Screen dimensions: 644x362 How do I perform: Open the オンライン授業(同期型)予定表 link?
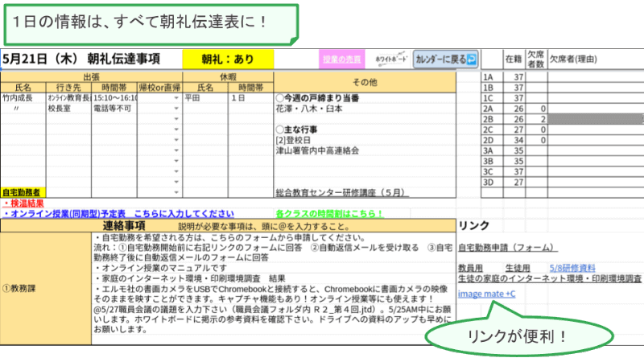click(x=118, y=214)
